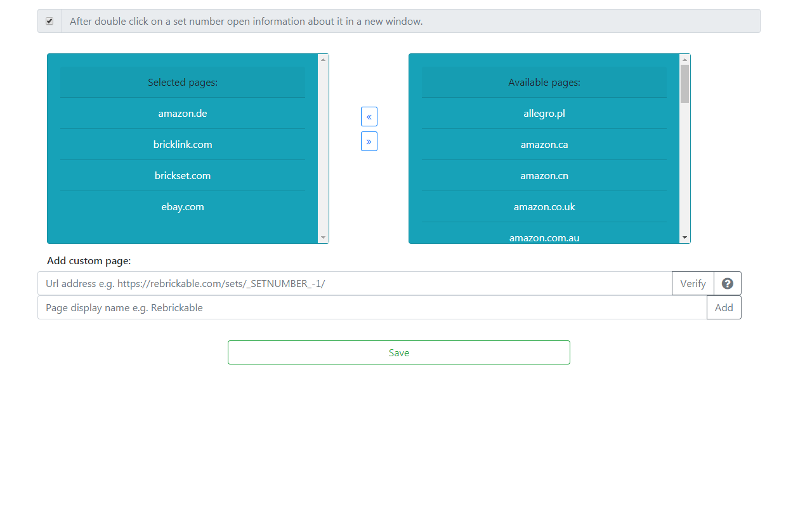Click the move-left double chevron button
This screenshot has height=508, width=812.
coord(369,117)
